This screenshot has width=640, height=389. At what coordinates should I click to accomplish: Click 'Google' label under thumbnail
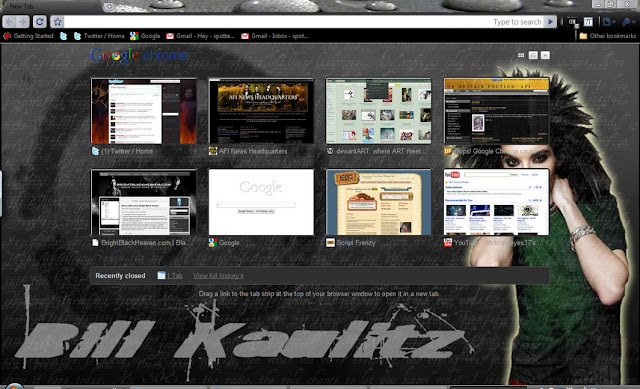click(229, 243)
